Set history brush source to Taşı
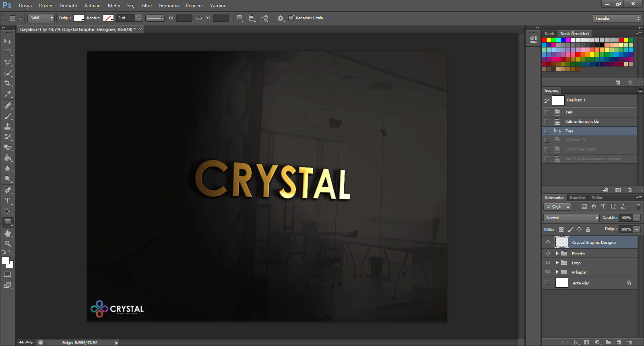The width and height of the screenshot is (644, 346). [x=547, y=131]
